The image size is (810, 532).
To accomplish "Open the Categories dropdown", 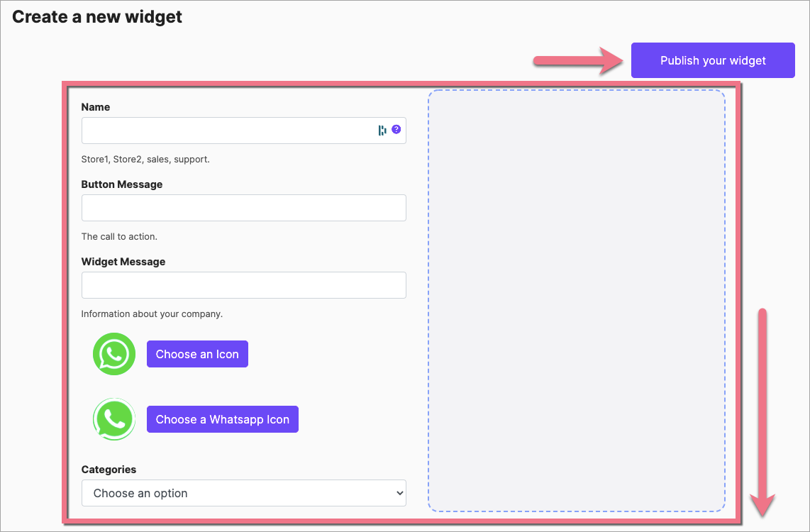I will point(243,493).
